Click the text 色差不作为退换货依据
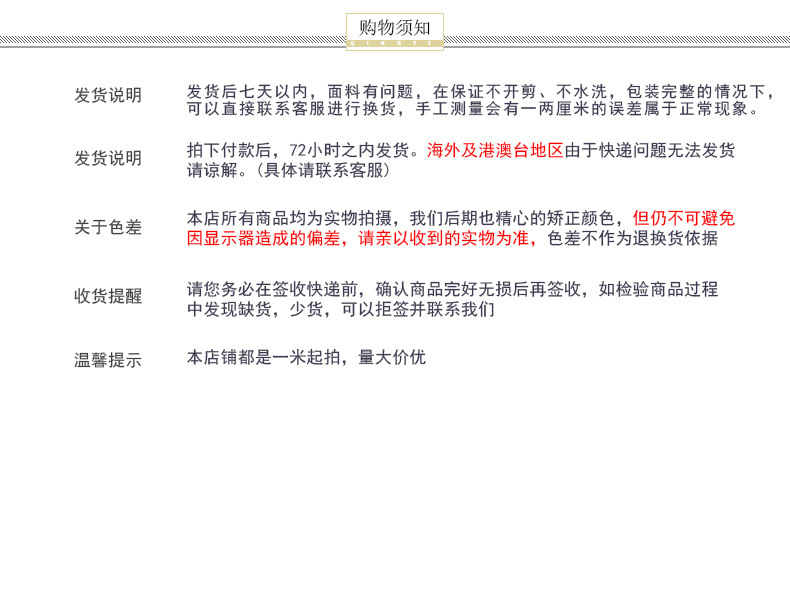The width and height of the screenshot is (790, 611). [x=632, y=238]
